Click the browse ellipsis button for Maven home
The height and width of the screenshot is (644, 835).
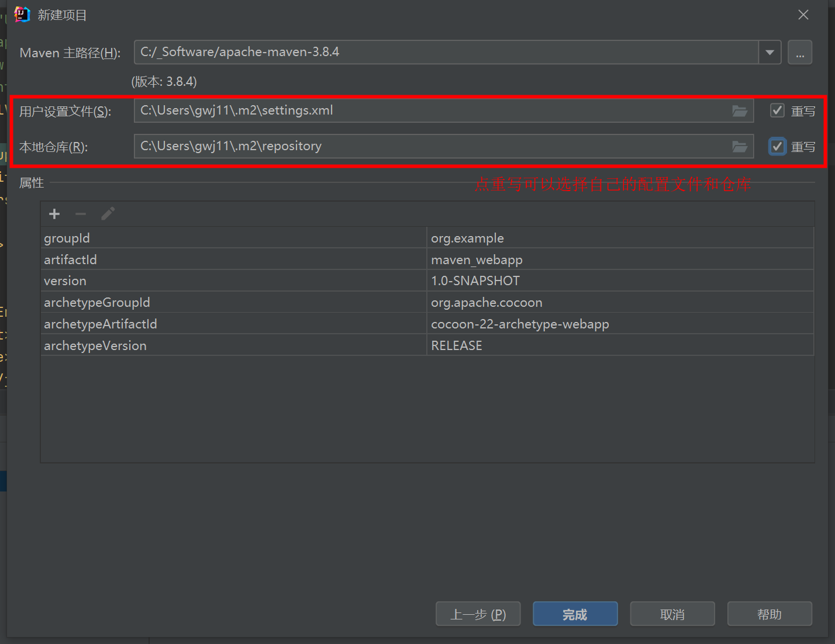tap(799, 53)
